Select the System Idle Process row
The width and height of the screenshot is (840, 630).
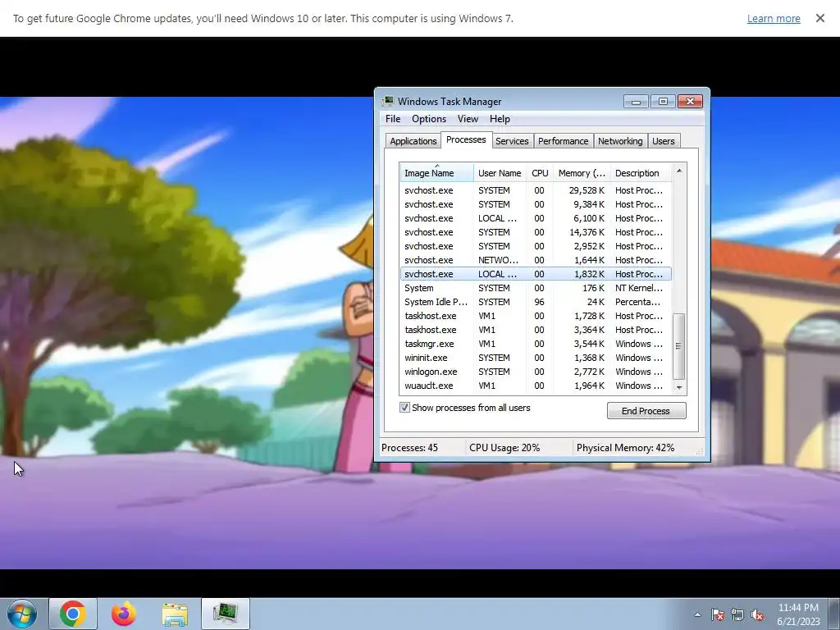(x=536, y=302)
